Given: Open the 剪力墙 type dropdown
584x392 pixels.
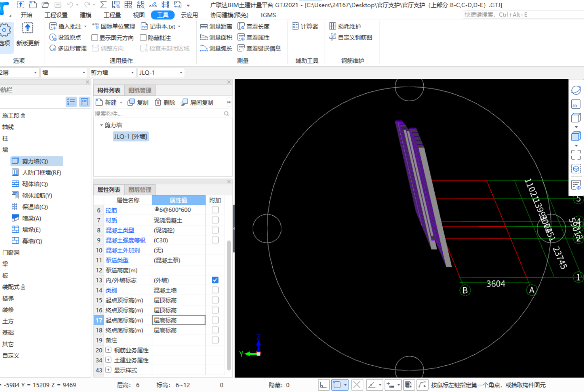Looking at the screenshot, I should click(112, 72).
